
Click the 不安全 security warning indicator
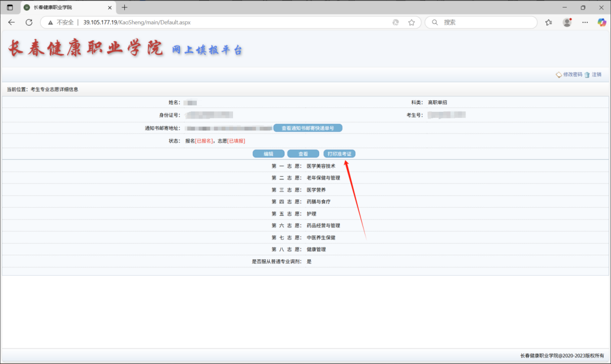[61, 22]
